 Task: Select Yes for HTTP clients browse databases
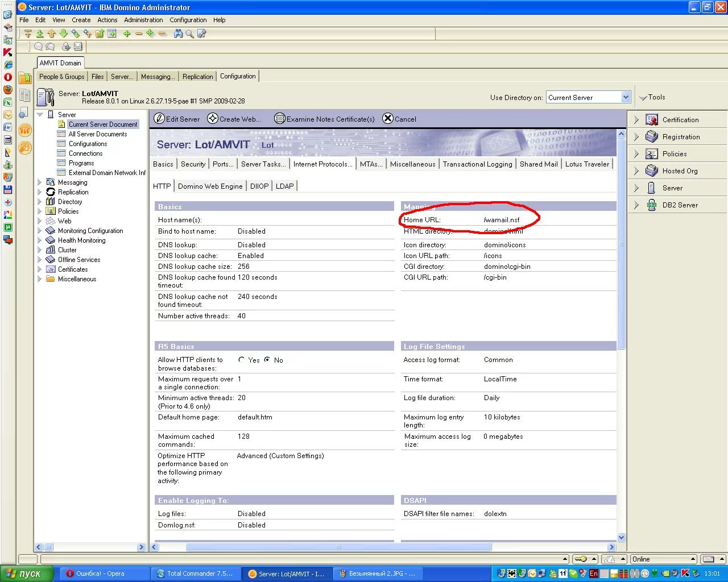pyautogui.click(x=242, y=360)
